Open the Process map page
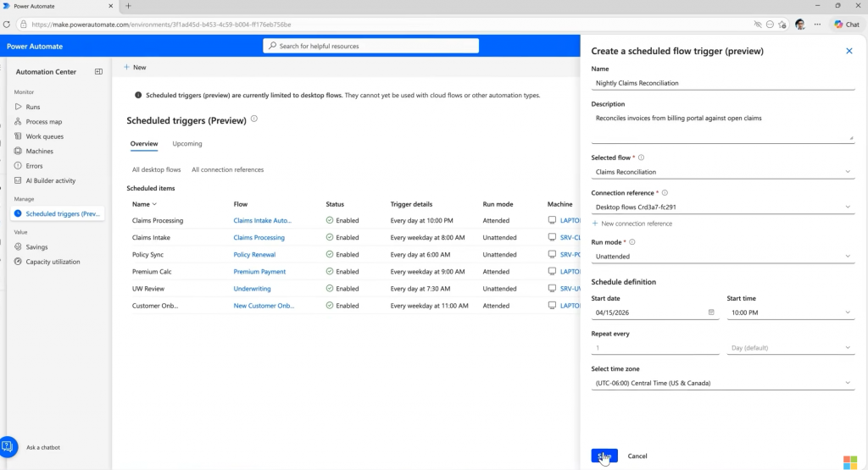The width and height of the screenshot is (868, 470). (44, 122)
